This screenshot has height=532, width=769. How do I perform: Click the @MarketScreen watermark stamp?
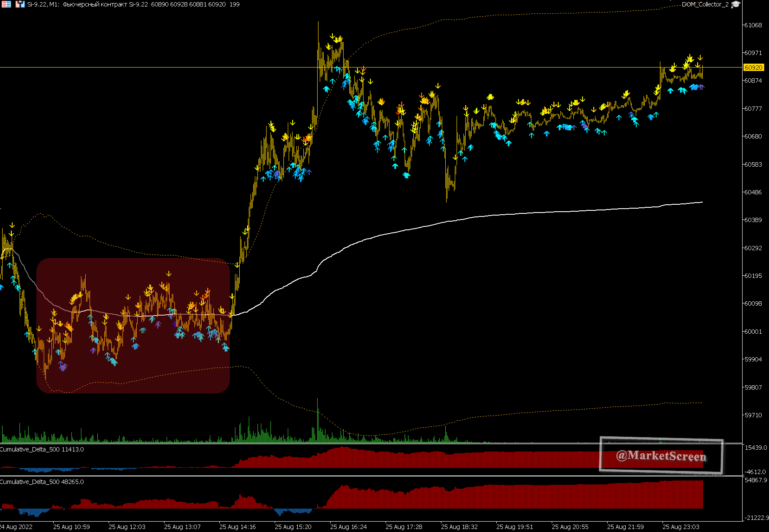tap(661, 456)
